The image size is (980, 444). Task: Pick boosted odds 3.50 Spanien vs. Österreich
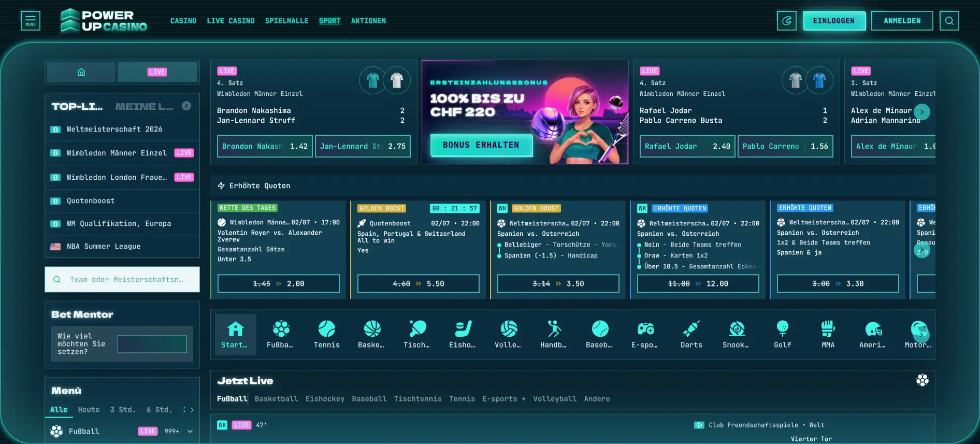558,283
